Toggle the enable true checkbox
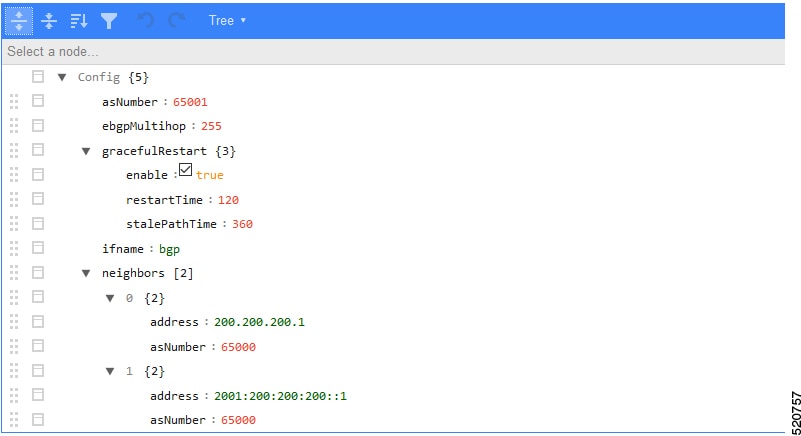801x436 pixels. coord(185,170)
